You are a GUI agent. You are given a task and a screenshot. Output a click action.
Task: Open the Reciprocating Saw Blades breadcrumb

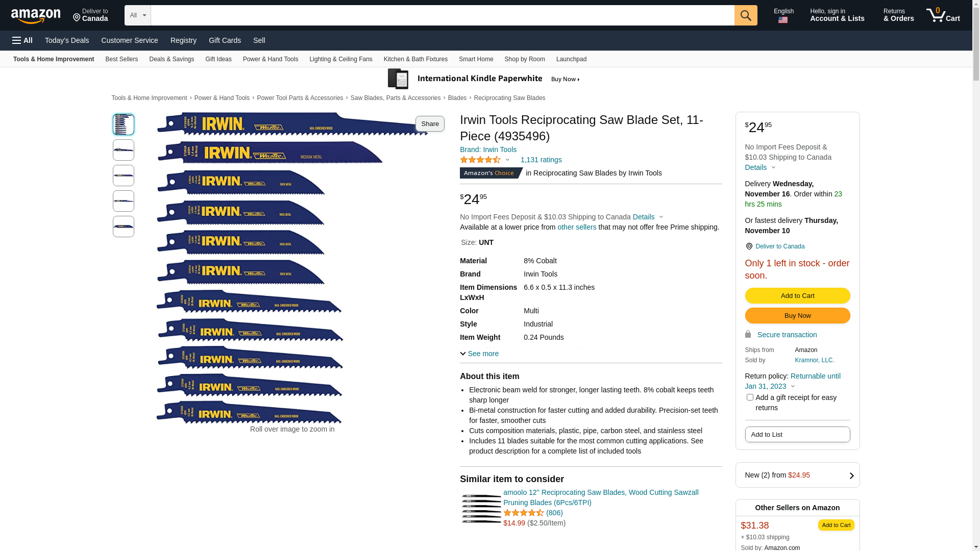click(509, 98)
